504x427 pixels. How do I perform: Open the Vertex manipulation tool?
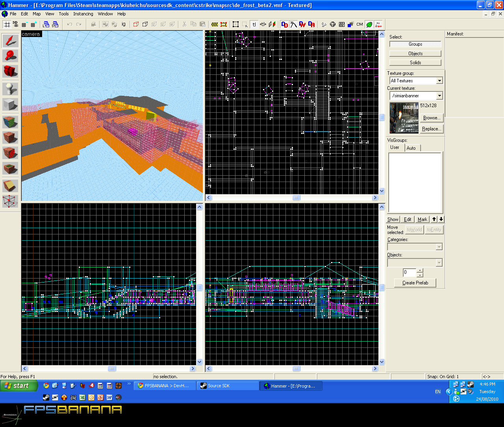coord(10,201)
